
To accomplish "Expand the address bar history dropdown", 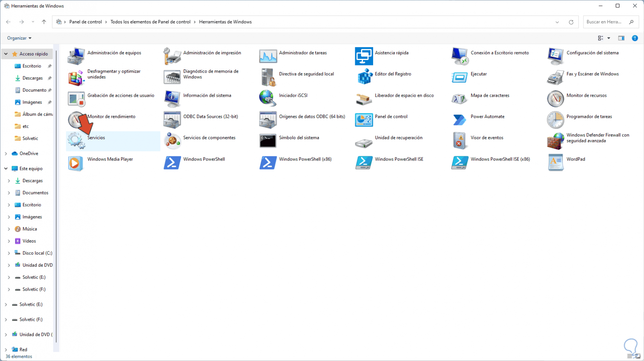I will tap(557, 22).
